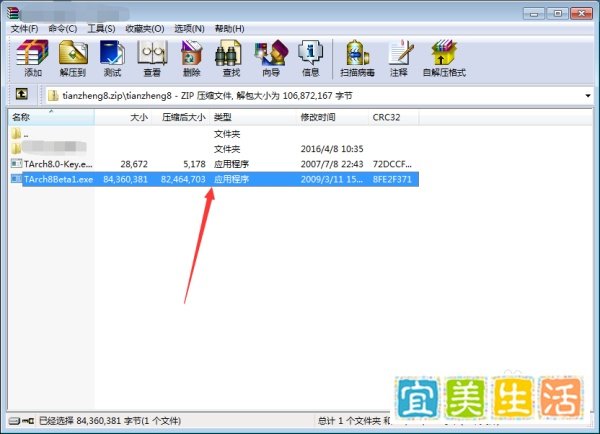Open the 选项(N) menu

pyautogui.click(x=189, y=29)
